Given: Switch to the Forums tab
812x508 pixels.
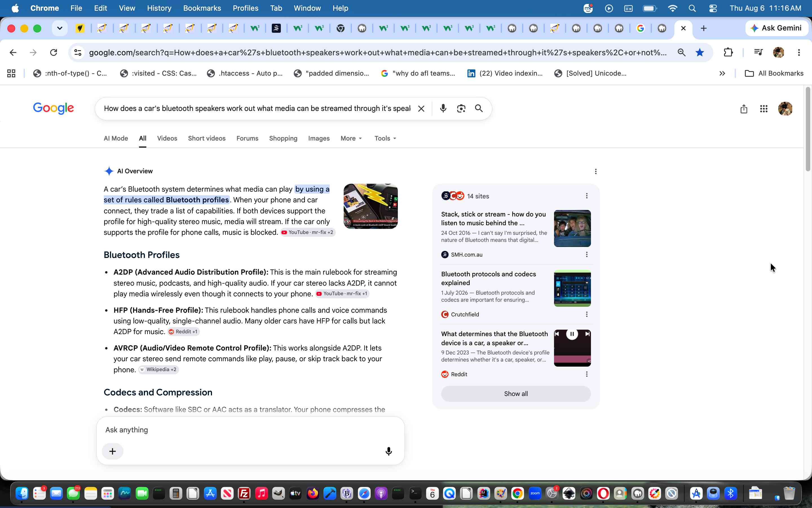Looking at the screenshot, I should [x=247, y=138].
